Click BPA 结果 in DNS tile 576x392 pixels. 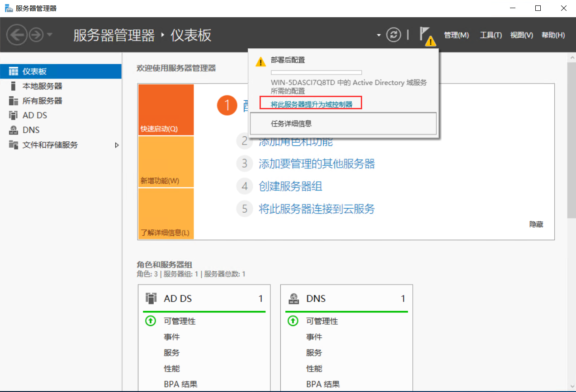(323, 384)
